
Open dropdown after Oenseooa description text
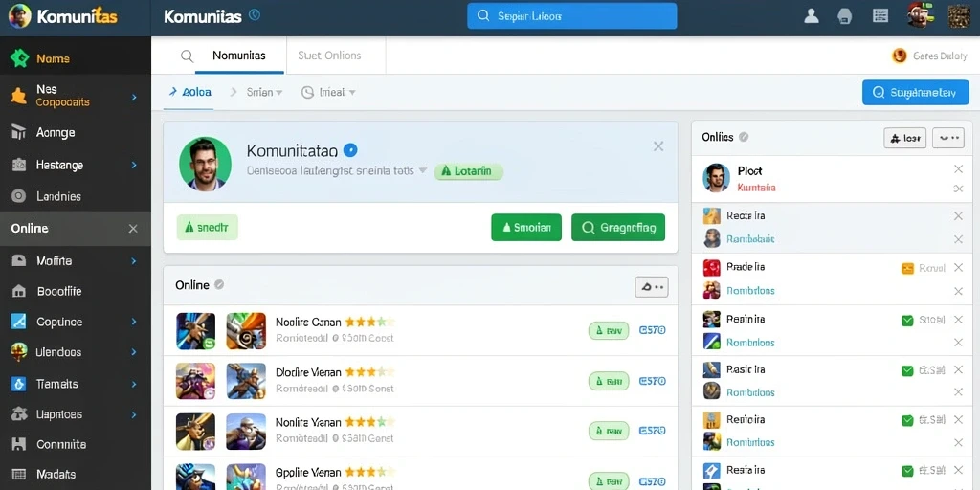point(422,170)
